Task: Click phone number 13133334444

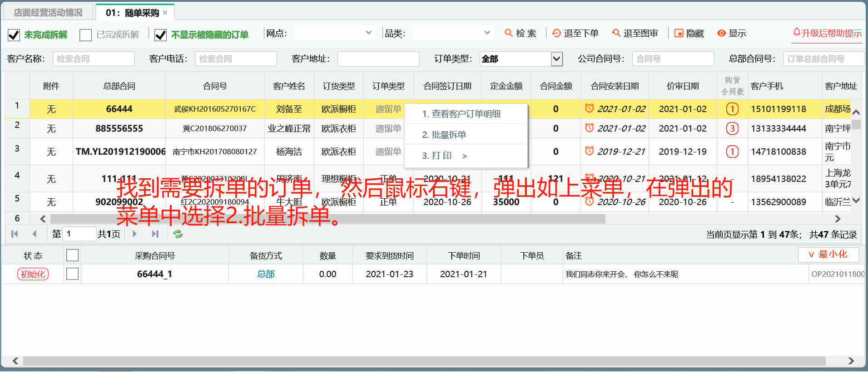Action: click(779, 128)
